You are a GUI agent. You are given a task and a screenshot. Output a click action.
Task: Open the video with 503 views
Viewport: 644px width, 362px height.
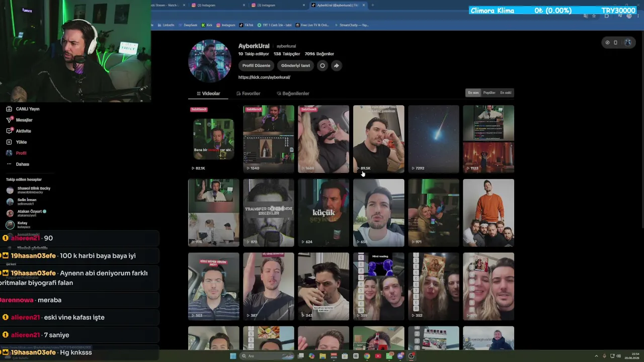tap(213, 286)
